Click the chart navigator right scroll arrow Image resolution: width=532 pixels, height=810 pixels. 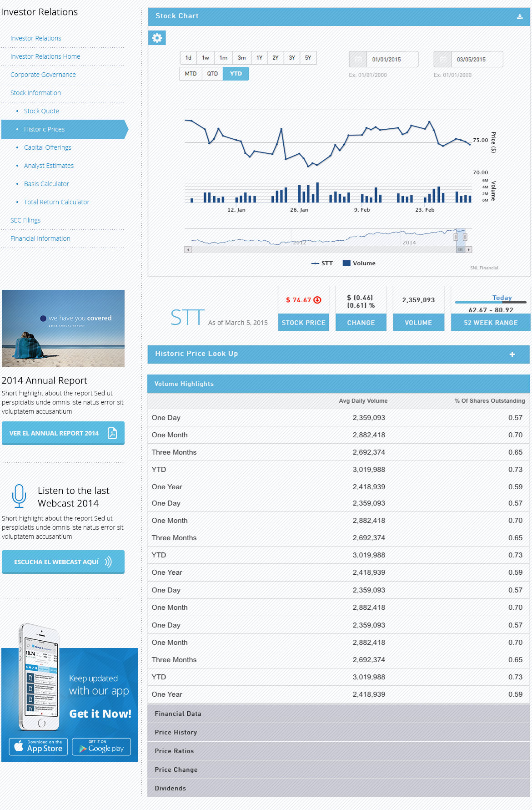pos(469,250)
